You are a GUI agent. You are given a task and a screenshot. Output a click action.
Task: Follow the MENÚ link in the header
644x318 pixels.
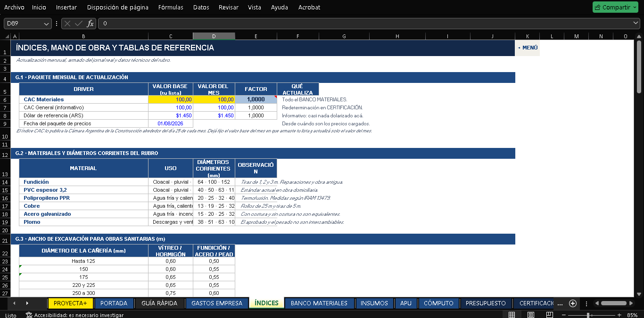tap(528, 48)
